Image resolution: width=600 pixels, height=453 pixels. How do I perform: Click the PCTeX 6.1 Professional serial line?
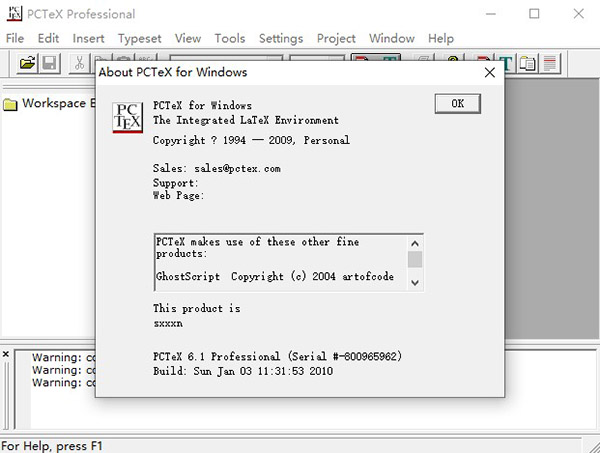pos(277,356)
